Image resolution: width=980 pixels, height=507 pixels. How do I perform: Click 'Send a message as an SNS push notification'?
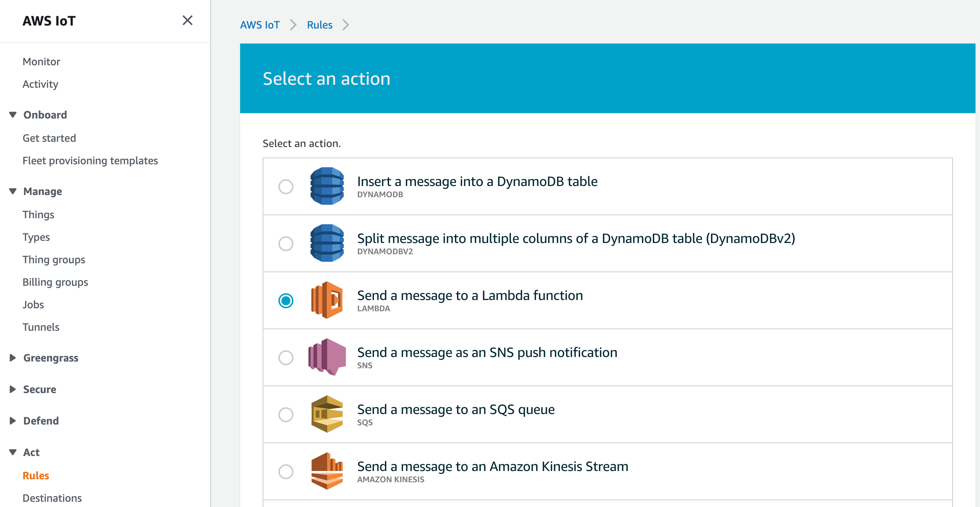tap(487, 352)
